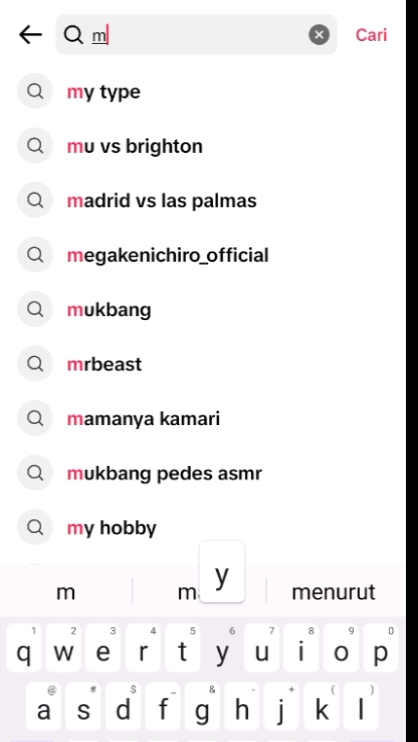
Task: Tap search icon beside 'mrbeast'
Action: point(35,363)
